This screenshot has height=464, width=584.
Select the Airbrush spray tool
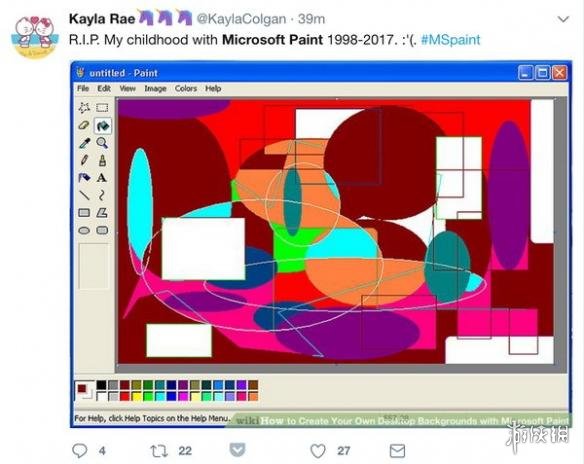coord(84,178)
